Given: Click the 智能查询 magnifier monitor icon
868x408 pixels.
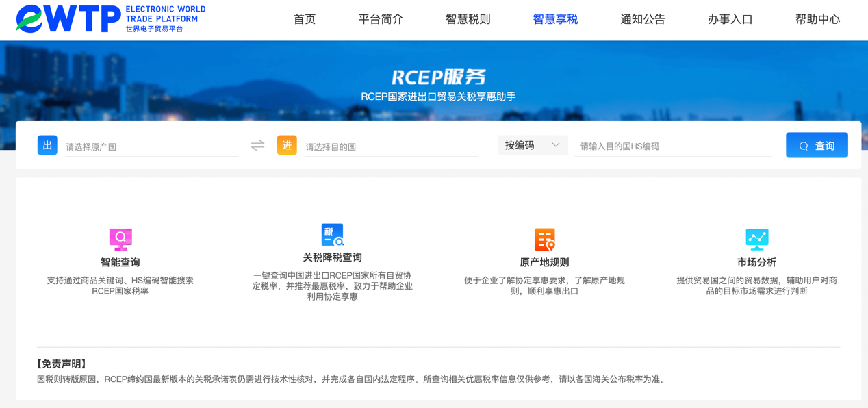Looking at the screenshot, I should click(120, 239).
